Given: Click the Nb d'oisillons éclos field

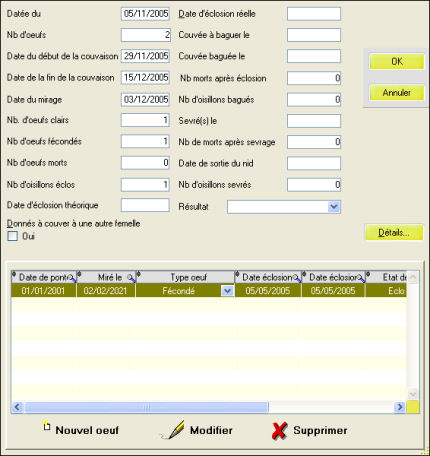Looking at the screenshot, I should 145,185.
